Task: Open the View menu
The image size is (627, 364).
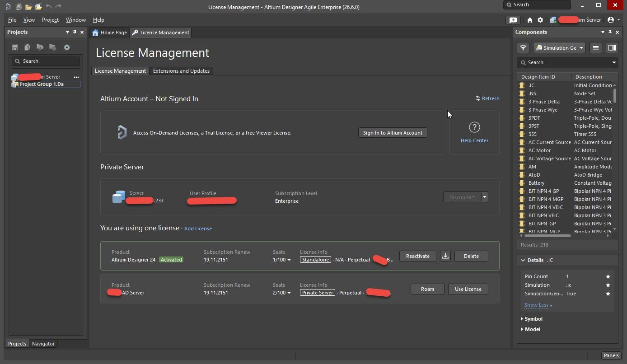Action: [x=29, y=20]
